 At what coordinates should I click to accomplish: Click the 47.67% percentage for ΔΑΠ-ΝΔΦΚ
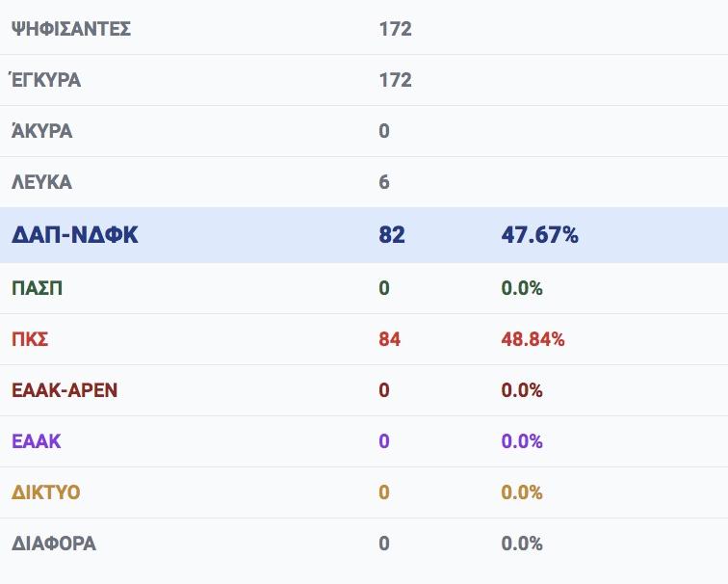tap(540, 234)
